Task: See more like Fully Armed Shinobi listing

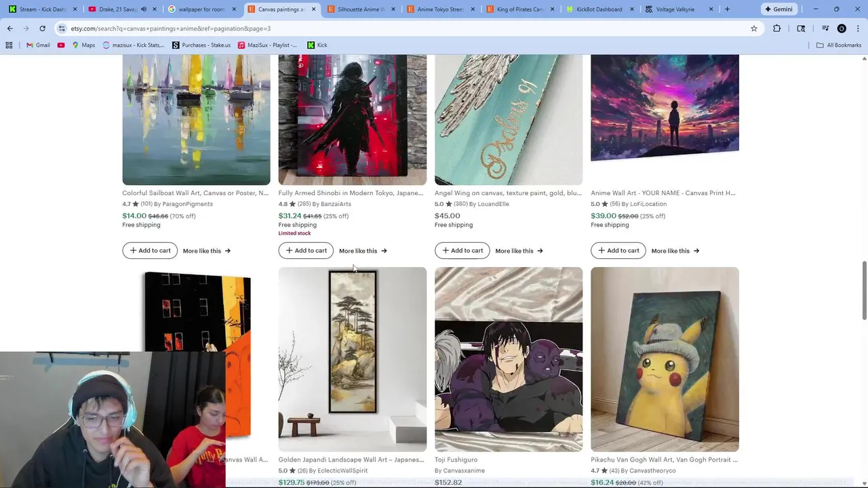Action: [363, 251]
